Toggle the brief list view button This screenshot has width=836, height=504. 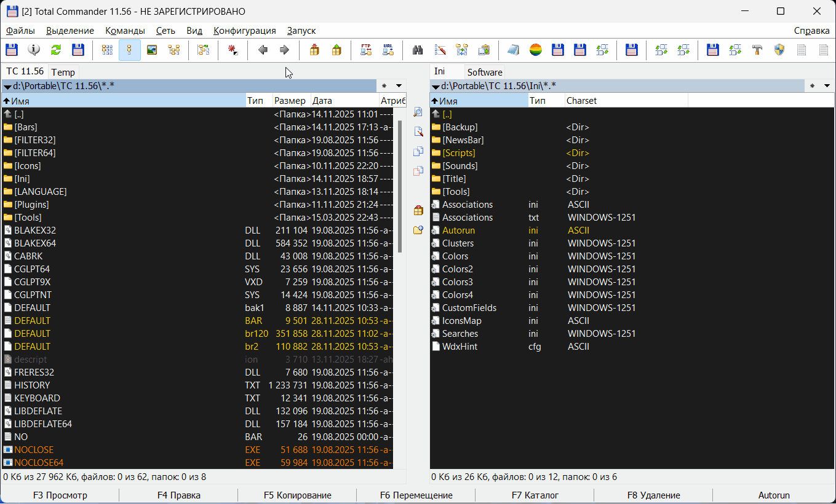[x=108, y=50]
